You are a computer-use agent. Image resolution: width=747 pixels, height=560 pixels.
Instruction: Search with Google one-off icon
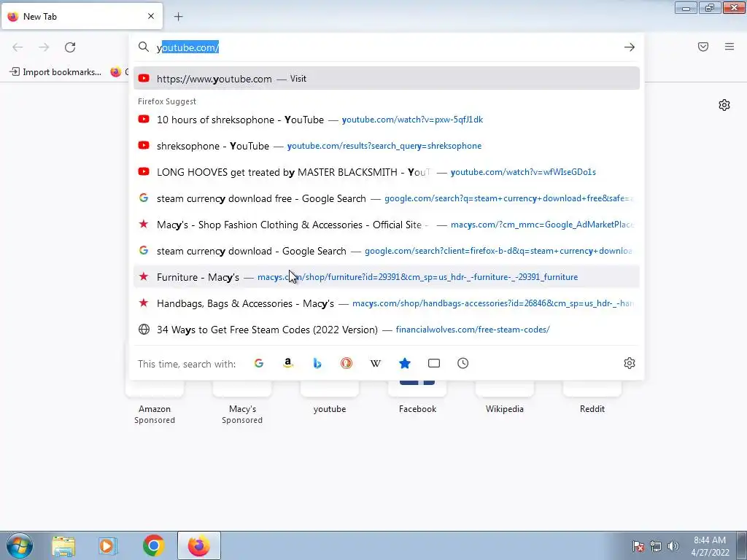tap(259, 363)
